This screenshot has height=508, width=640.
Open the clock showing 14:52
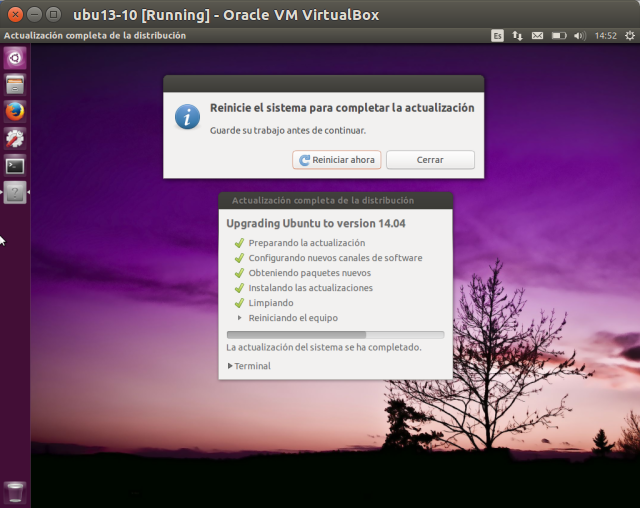605,36
